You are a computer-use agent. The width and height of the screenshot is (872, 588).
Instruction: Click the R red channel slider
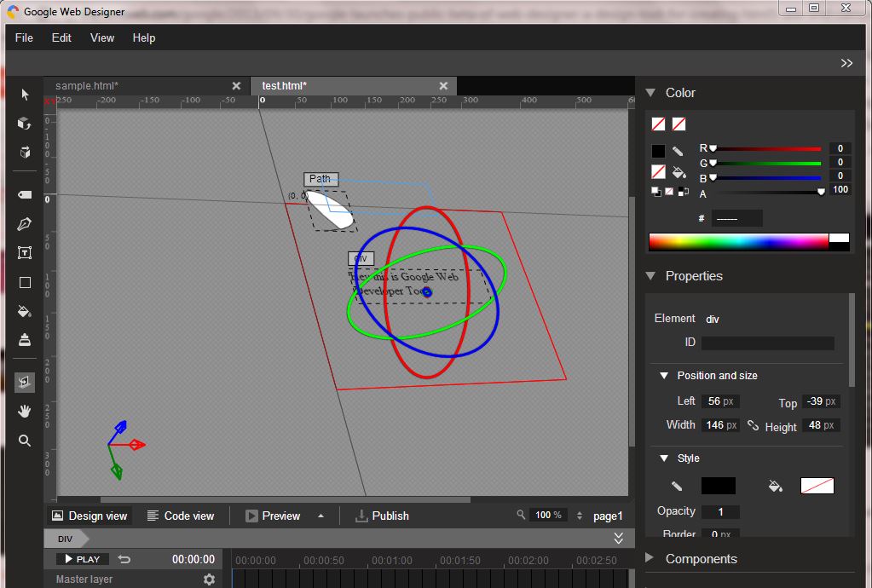pyautogui.click(x=766, y=148)
